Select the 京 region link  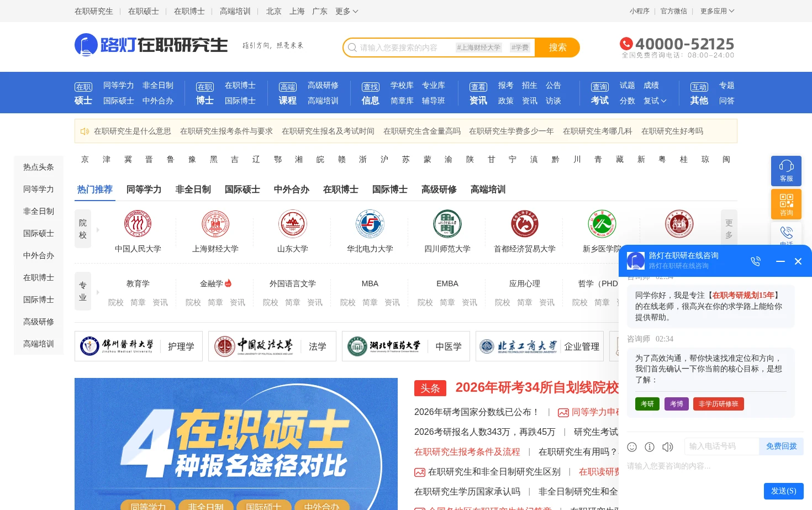point(85,159)
